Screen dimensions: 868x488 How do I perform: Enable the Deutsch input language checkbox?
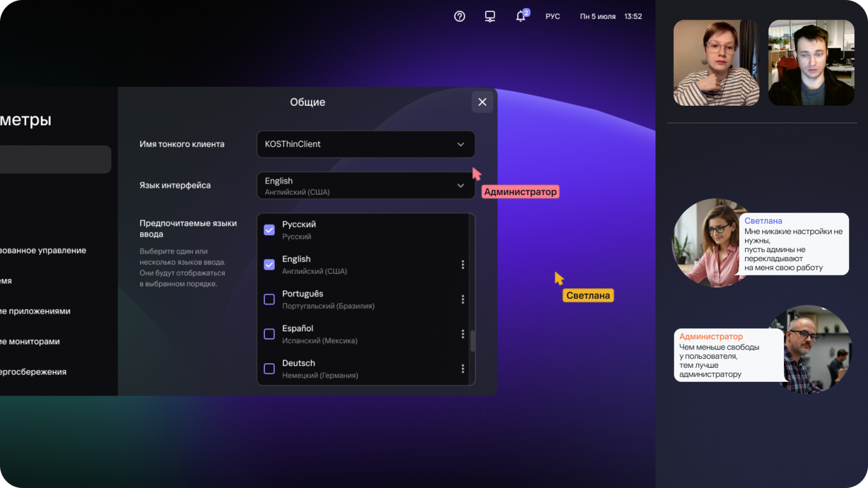tap(269, 369)
